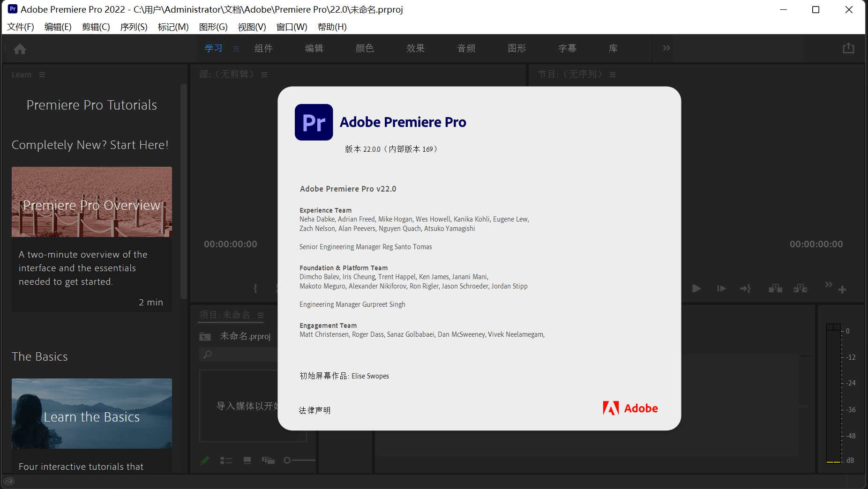Go to the Home screen icon
The height and width of the screenshot is (489, 868).
pyautogui.click(x=20, y=49)
